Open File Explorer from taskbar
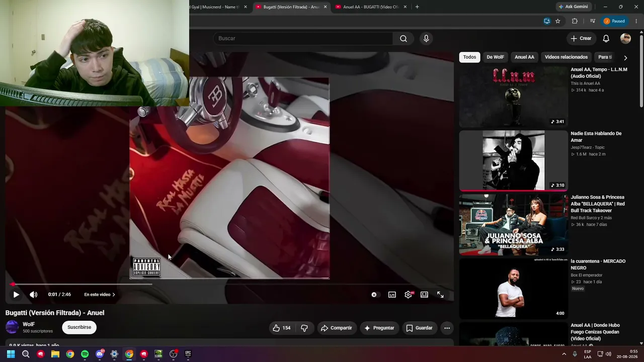Screen dimensions: 644x362 click(x=55, y=354)
